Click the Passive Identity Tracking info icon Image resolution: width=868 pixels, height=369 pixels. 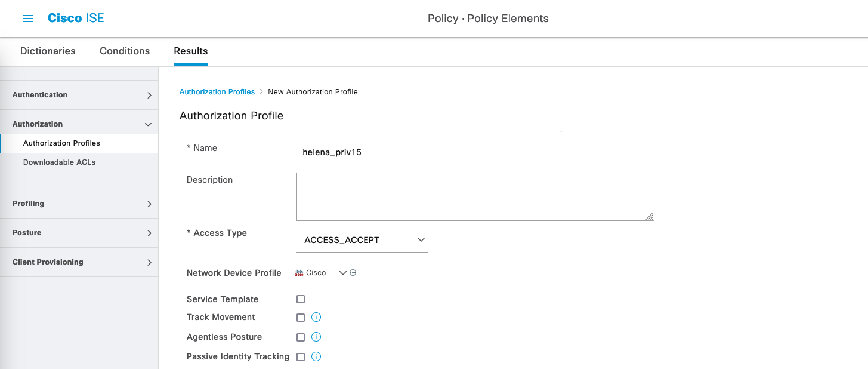317,357
